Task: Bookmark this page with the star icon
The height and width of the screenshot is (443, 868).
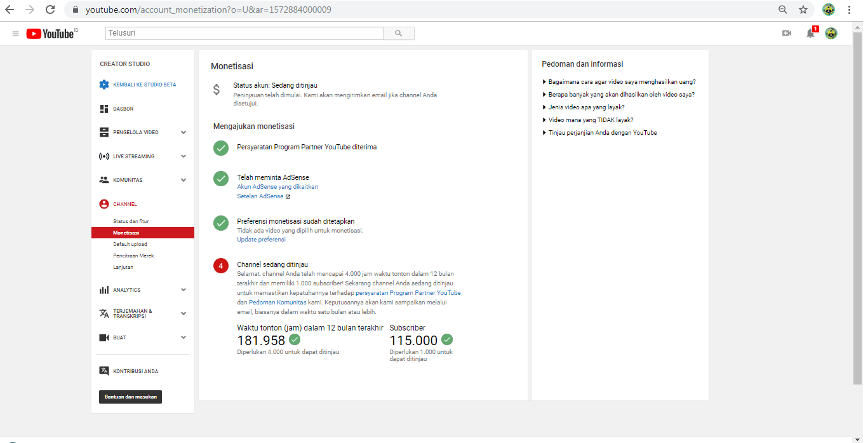Action: (803, 10)
